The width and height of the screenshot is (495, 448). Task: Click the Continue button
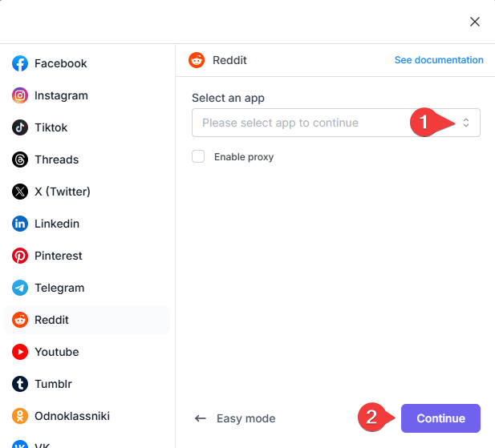click(x=440, y=418)
